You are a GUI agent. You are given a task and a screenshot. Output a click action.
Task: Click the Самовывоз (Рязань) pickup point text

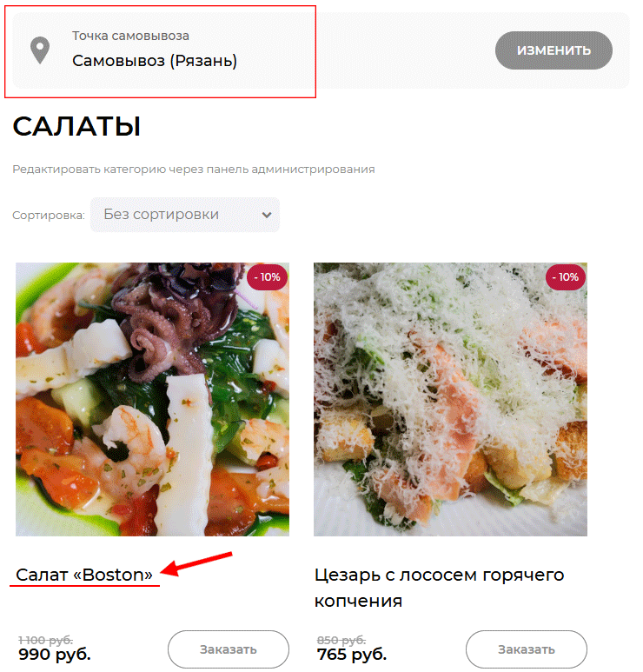pyautogui.click(x=154, y=61)
